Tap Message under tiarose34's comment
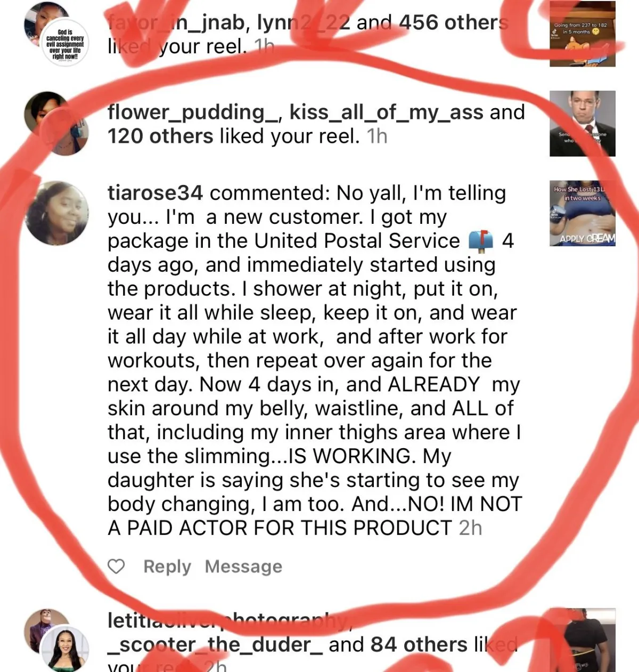The image size is (639, 672). 244,566
